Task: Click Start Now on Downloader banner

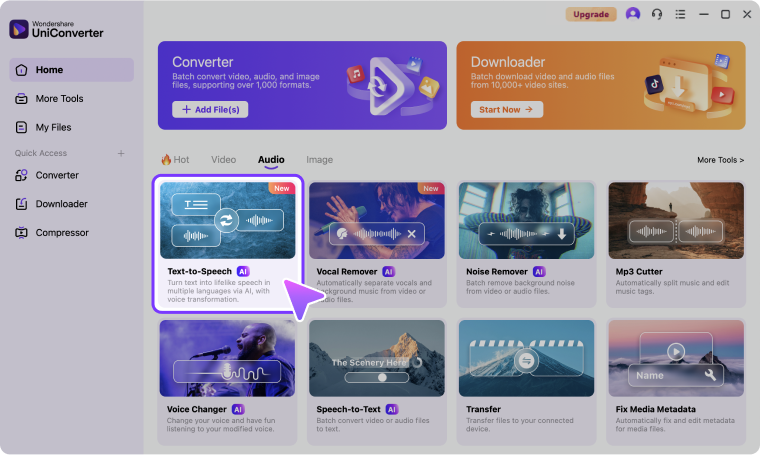Action: pos(507,110)
